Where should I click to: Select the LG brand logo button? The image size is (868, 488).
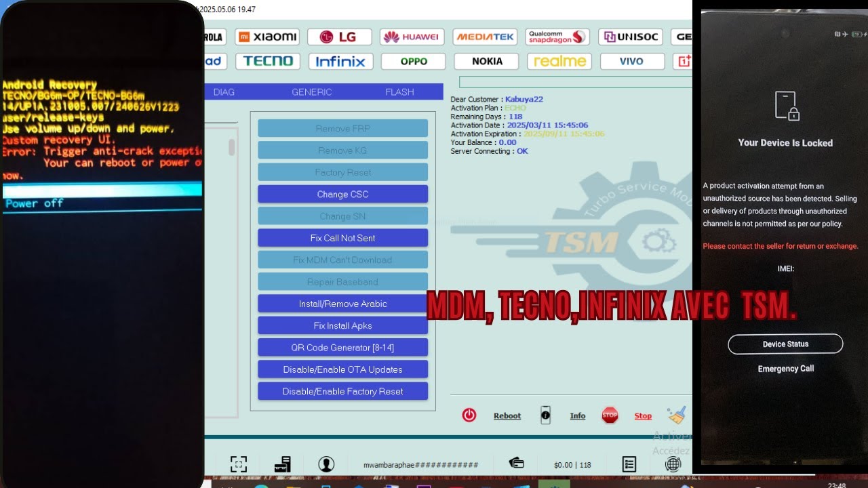click(x=339, y=37)
